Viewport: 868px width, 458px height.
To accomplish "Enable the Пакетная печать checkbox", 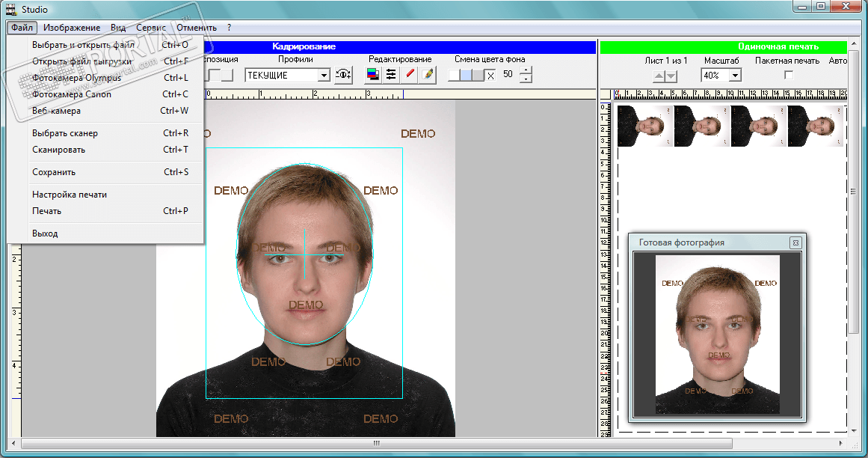I will click(x=787, y=75).
